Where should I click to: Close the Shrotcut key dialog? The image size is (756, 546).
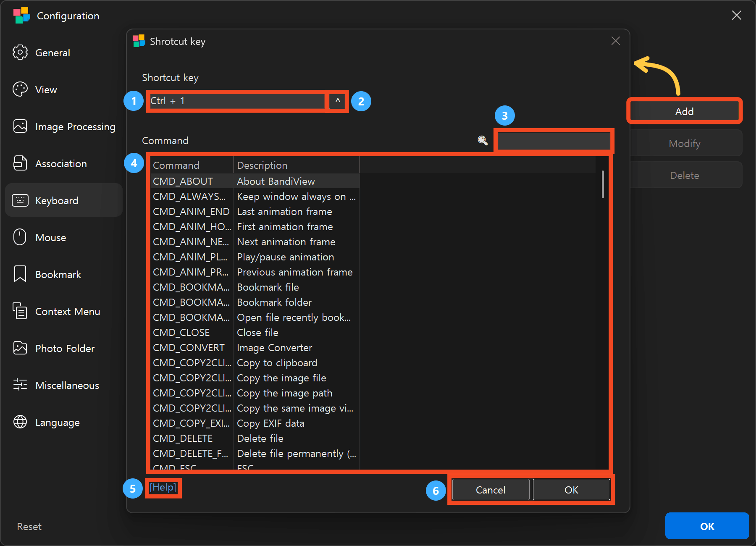click(x=615, y=41)
